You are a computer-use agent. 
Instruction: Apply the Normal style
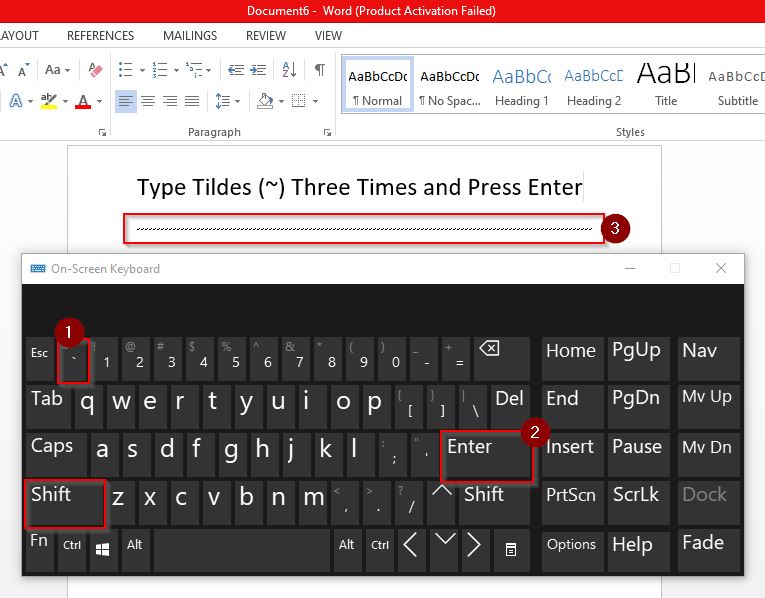coord(378,85)
